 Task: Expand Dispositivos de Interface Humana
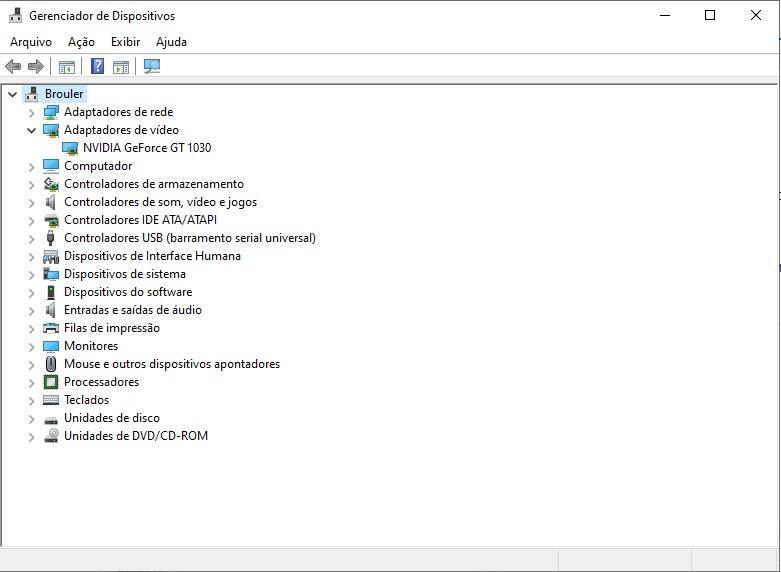pos(31,257)
